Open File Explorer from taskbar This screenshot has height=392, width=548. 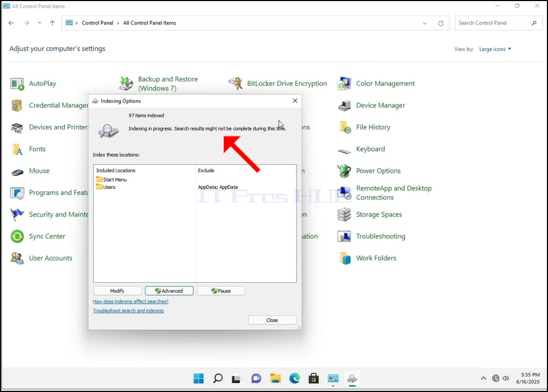tap(276, 378)
